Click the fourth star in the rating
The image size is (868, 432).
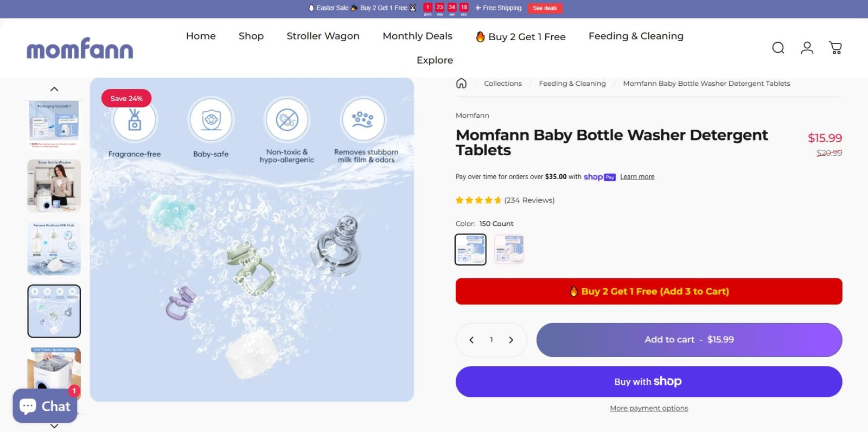click(489, 200)
